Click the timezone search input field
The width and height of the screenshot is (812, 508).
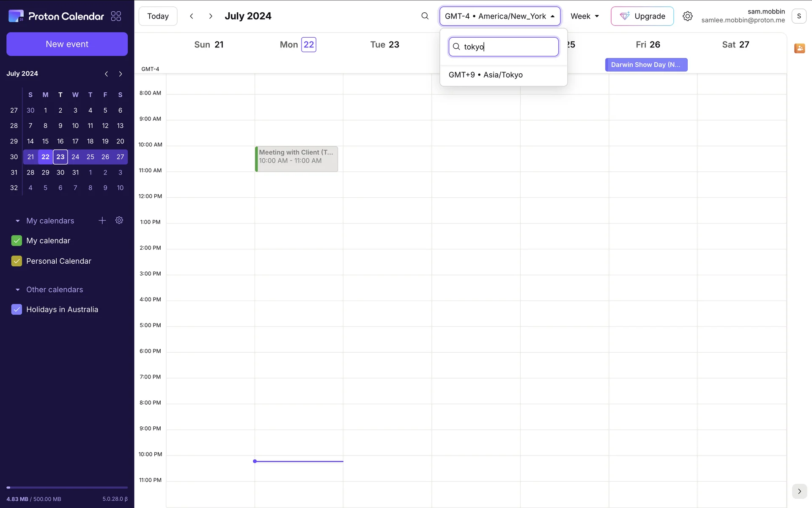(507, 47)
